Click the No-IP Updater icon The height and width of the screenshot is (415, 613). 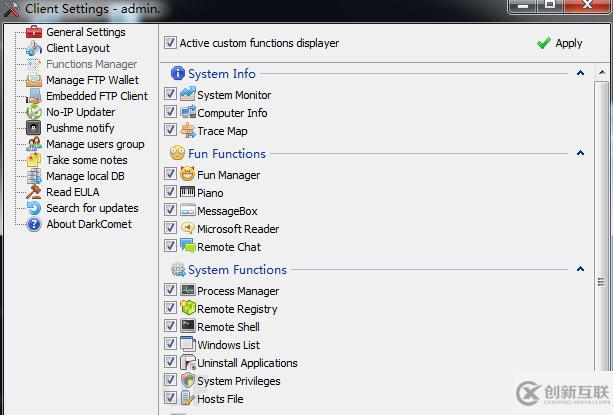tap(34, 112)
